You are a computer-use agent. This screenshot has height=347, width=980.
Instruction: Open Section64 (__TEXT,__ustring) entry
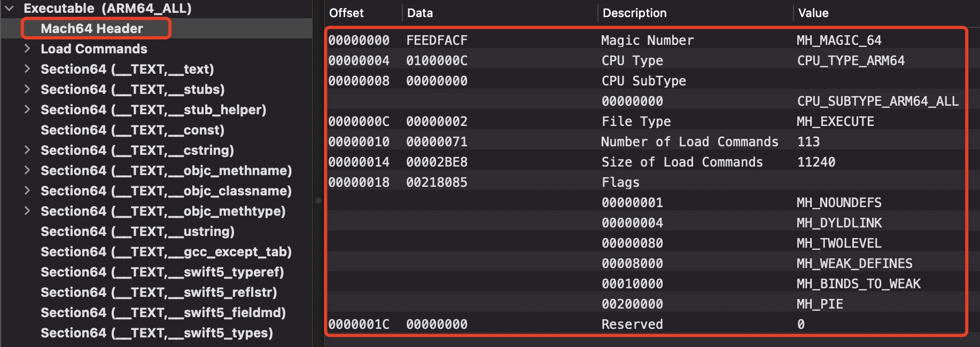coord(137,231)
